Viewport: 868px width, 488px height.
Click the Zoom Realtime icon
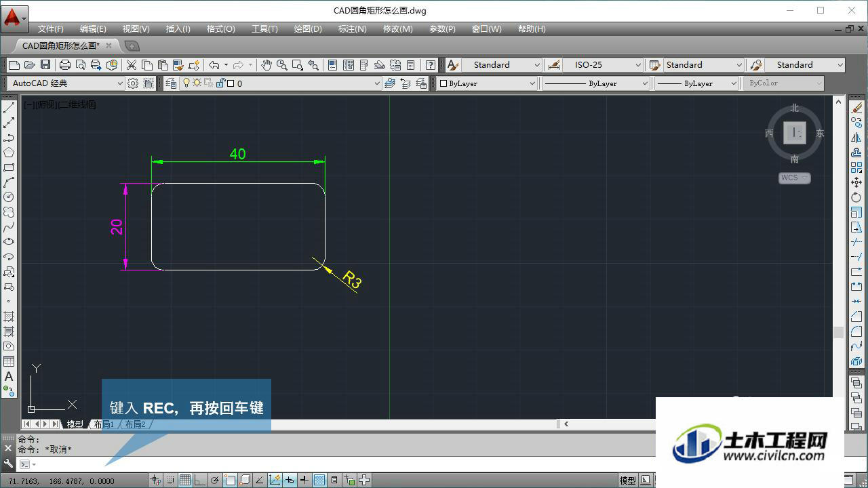pos(281,65)
